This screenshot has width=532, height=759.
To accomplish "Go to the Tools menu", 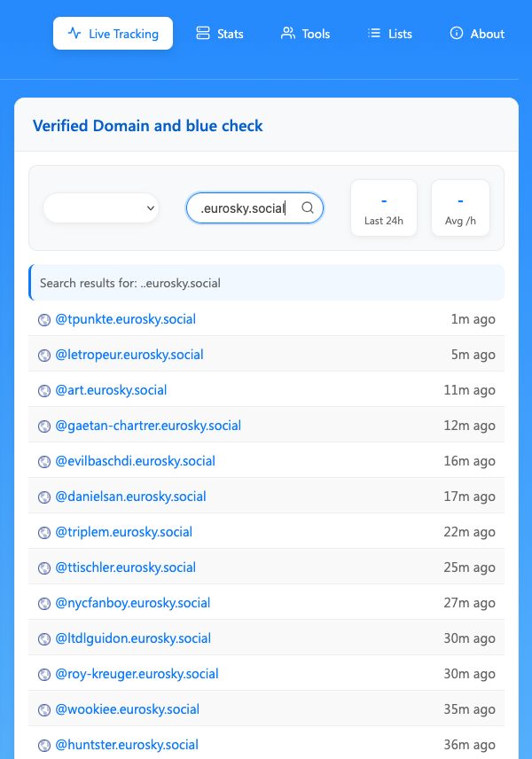I will point(305,34).
